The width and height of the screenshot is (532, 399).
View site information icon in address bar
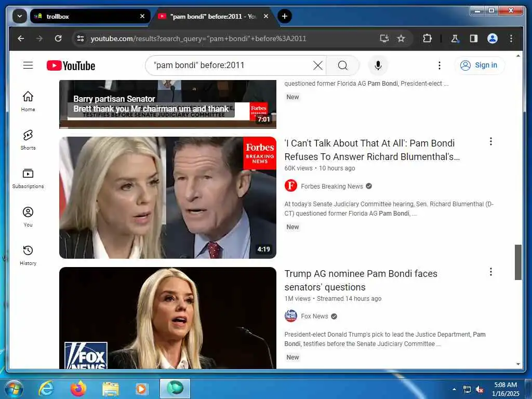click(81, 38)
